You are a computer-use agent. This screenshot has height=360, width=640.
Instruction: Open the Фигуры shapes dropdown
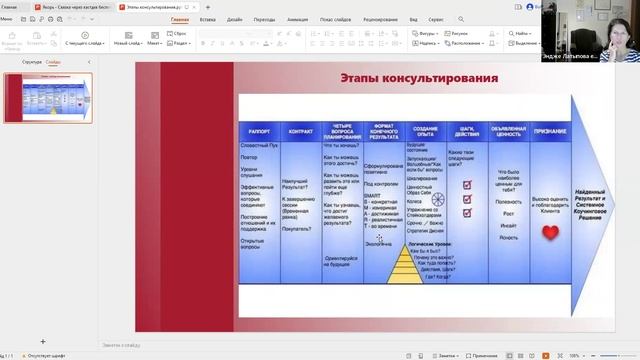tap(425, 33)
